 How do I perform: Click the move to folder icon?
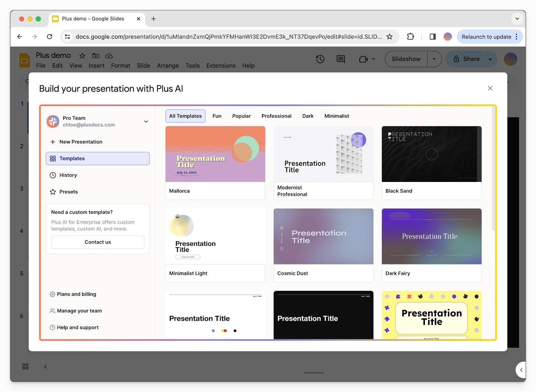coord(96,56)
